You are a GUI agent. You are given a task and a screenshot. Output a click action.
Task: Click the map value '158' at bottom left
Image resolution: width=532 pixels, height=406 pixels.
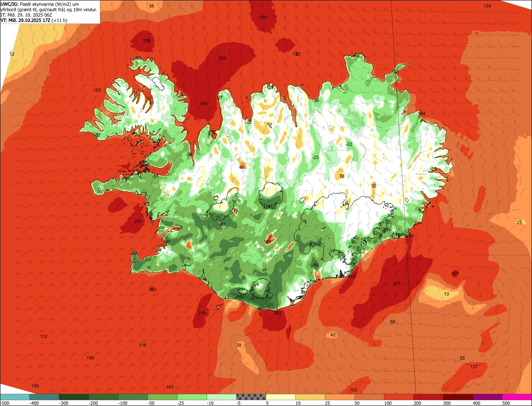click(x=35, y=386)
